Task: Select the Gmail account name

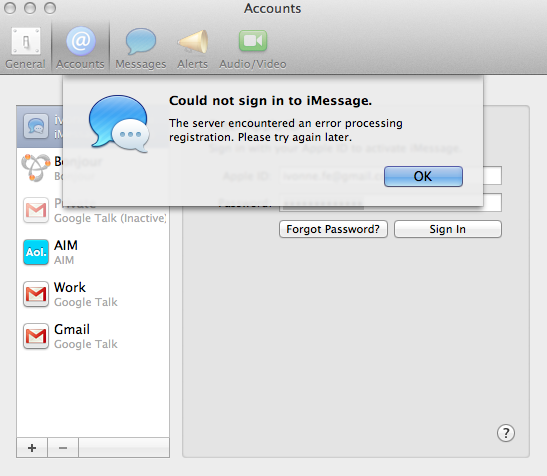Action: [x=72, y=329]
